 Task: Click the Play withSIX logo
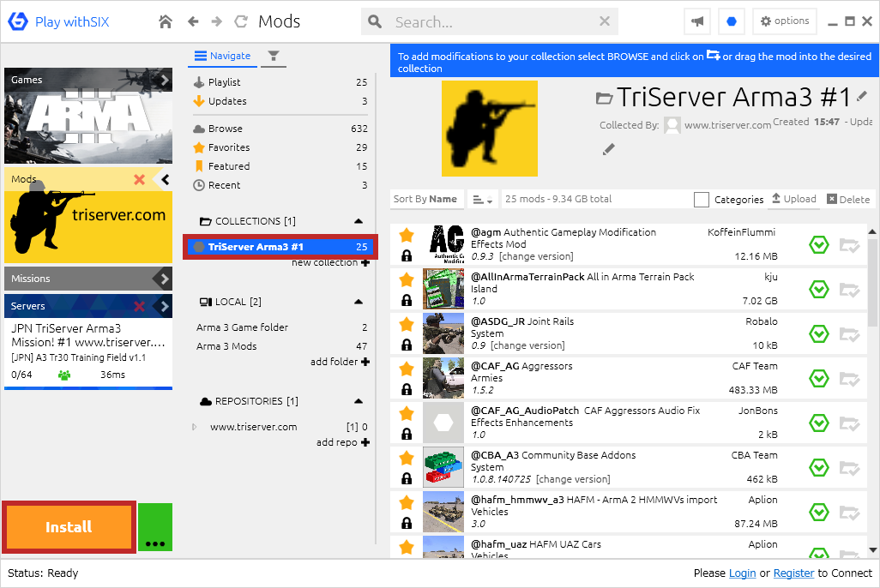pyautogui.click(x=57, y=22)
